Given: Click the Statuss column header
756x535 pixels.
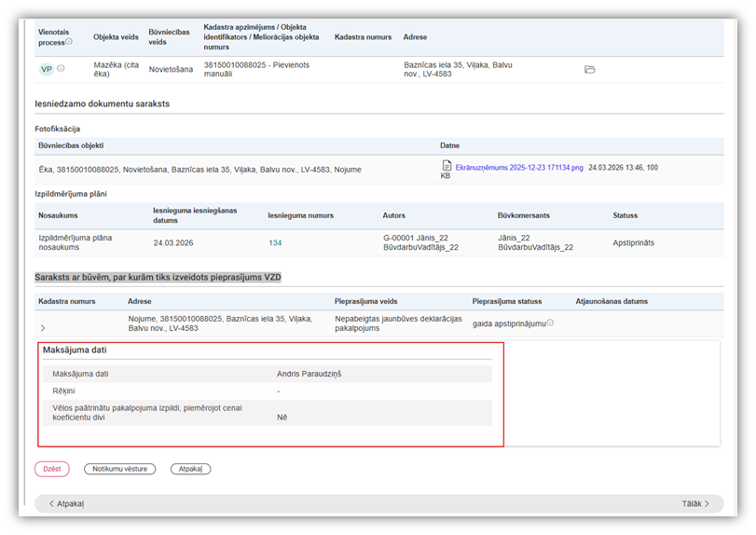Looking at the screenshot, I should point(625,215).
